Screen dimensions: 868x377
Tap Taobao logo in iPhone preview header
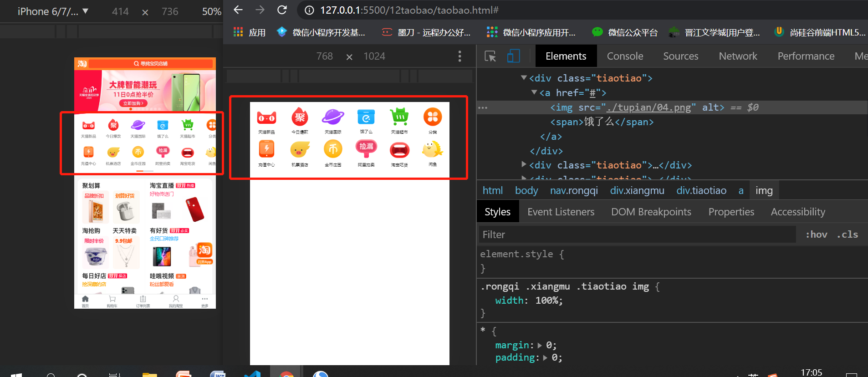click(x=82, y=64)
